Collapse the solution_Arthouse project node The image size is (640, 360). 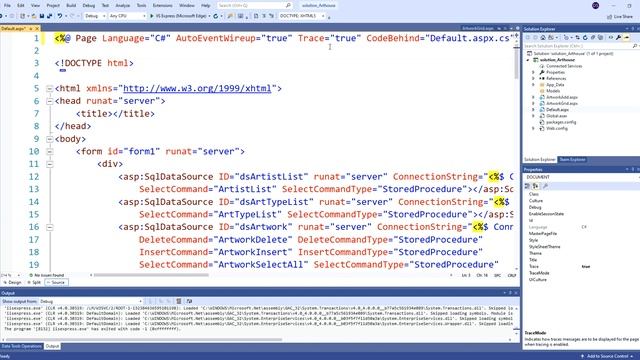(528, 60)
